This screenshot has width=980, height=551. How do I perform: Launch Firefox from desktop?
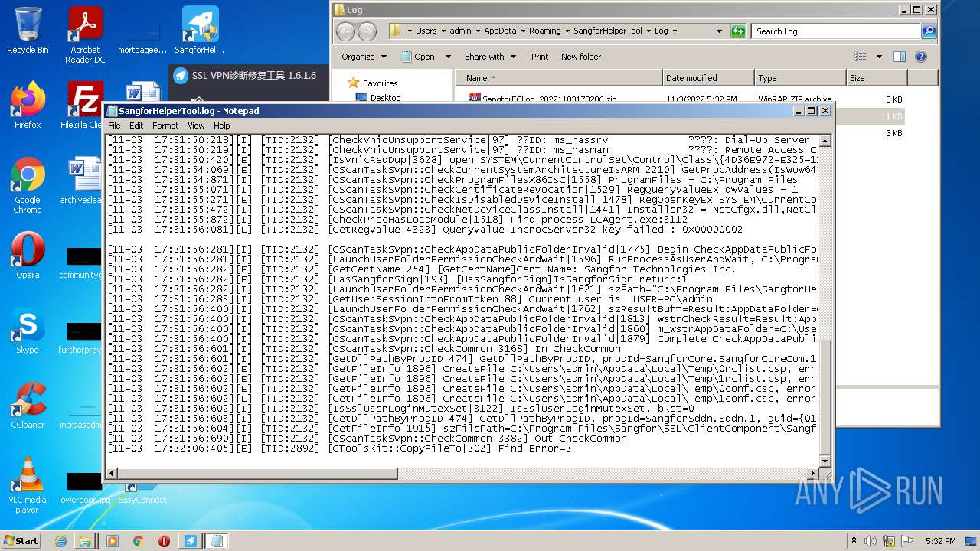[x=28, y=105]
